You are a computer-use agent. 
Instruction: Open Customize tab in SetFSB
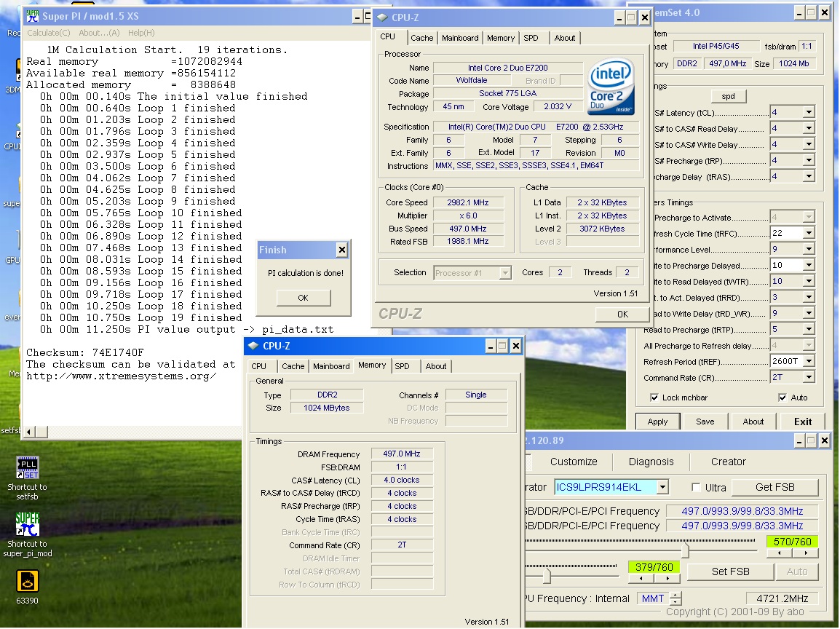click(x=573, y=462)
